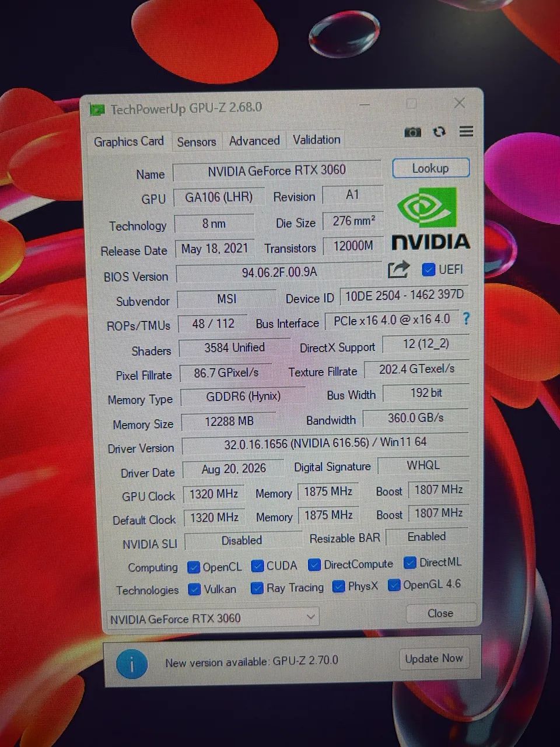Click the BIOS Version field 94.06.2F.00.9A

pyautogui.click(x=279, y=273)
